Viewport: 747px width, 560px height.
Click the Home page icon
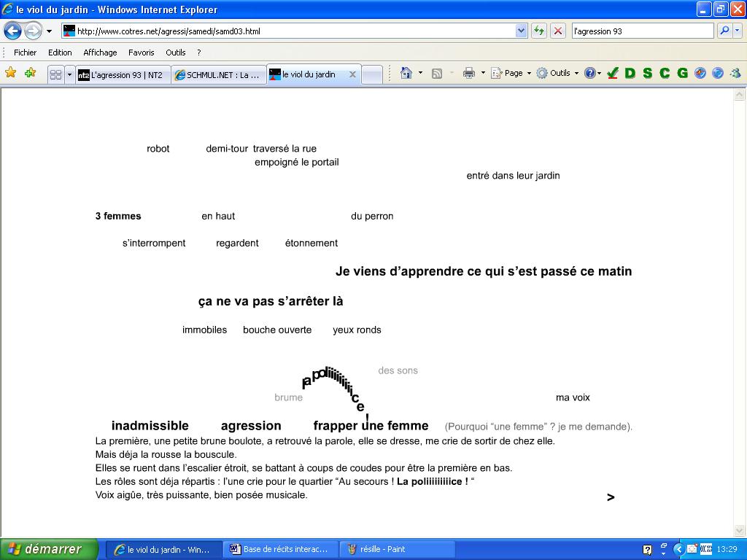406,73
